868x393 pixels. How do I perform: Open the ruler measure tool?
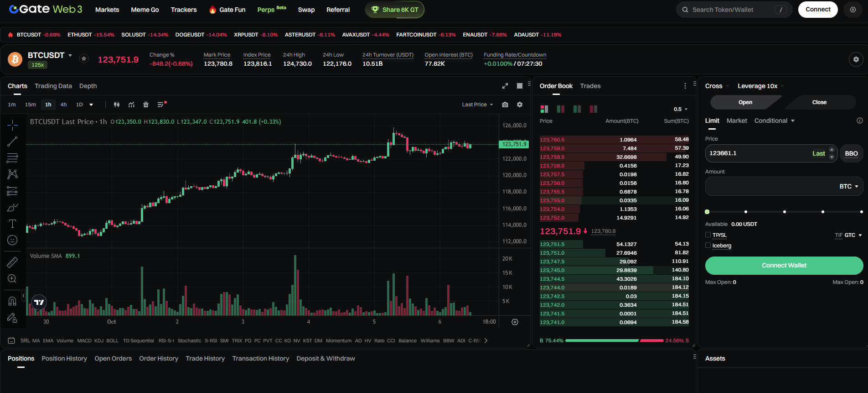12,262
